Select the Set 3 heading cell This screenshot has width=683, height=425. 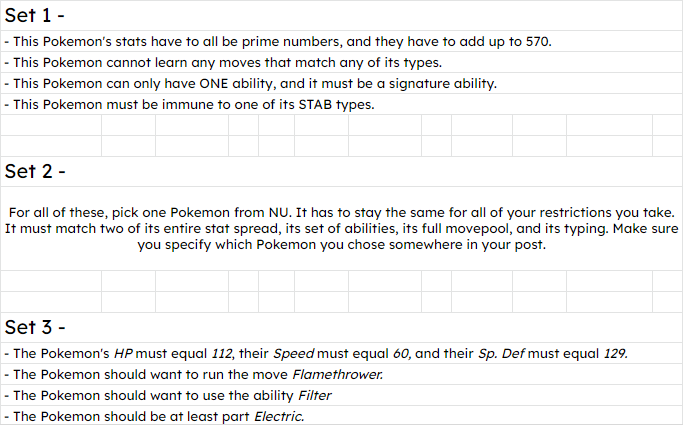point(342,327)
